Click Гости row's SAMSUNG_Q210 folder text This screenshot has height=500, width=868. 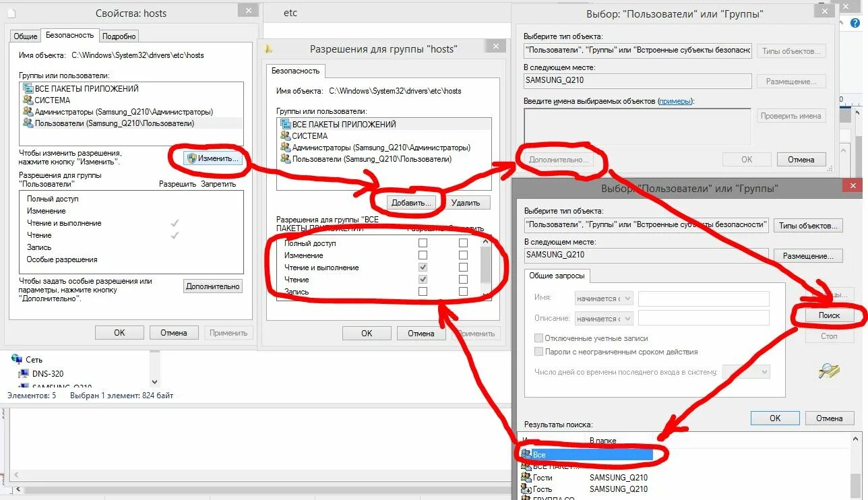click(x=619, y=478)
